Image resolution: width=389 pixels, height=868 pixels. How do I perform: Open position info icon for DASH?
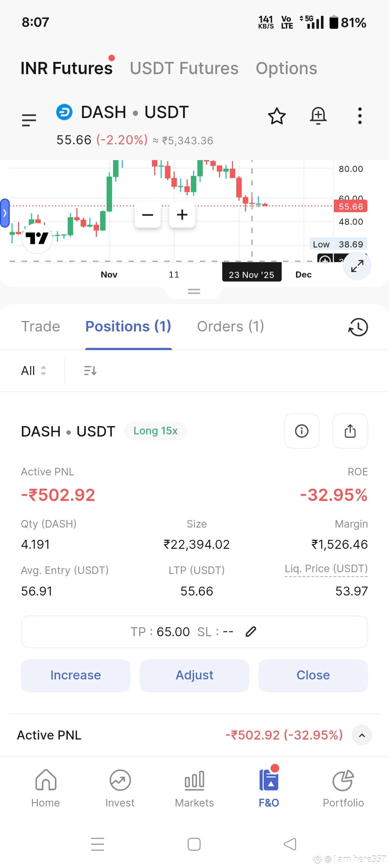click(302, 431)
